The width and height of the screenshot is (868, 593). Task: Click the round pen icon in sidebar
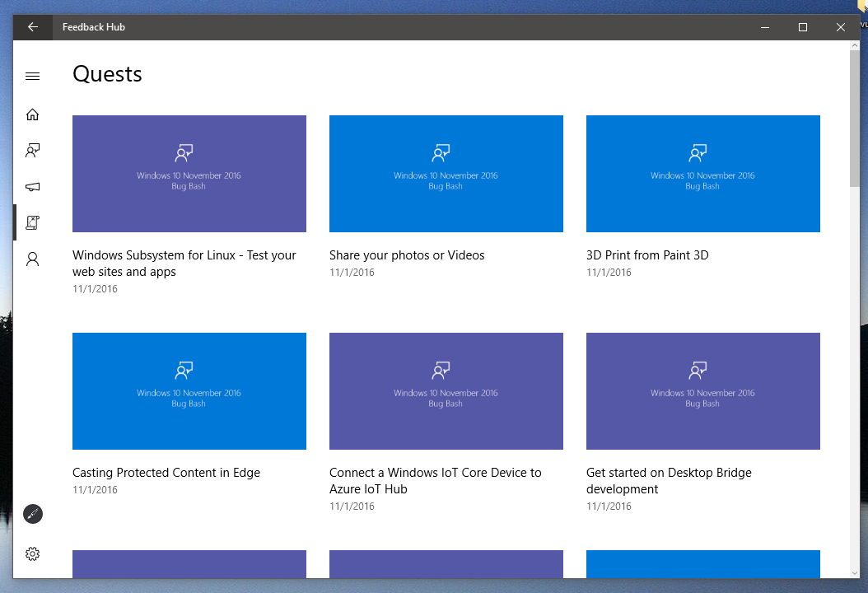tap(33, 514)
